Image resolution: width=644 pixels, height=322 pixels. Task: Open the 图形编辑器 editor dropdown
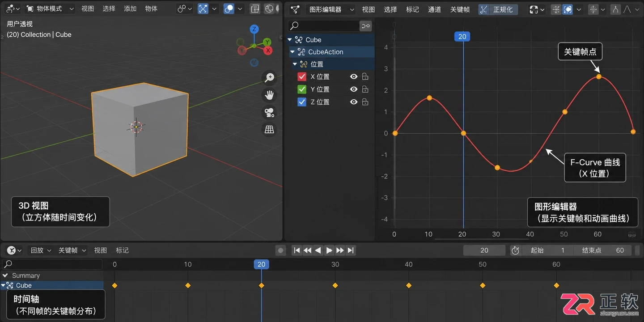[x=330, y=9]
